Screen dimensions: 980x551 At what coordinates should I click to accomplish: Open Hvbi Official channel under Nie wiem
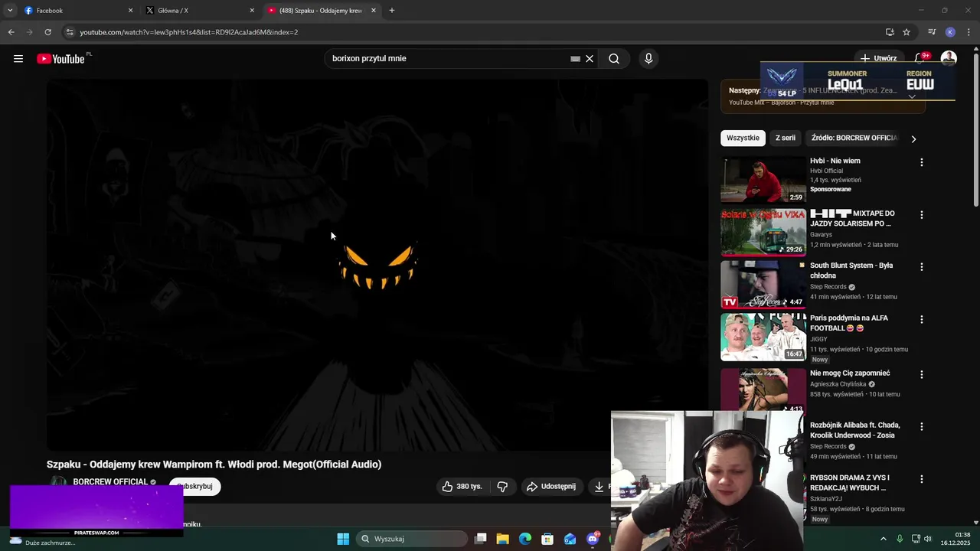[x=826, y=171]
